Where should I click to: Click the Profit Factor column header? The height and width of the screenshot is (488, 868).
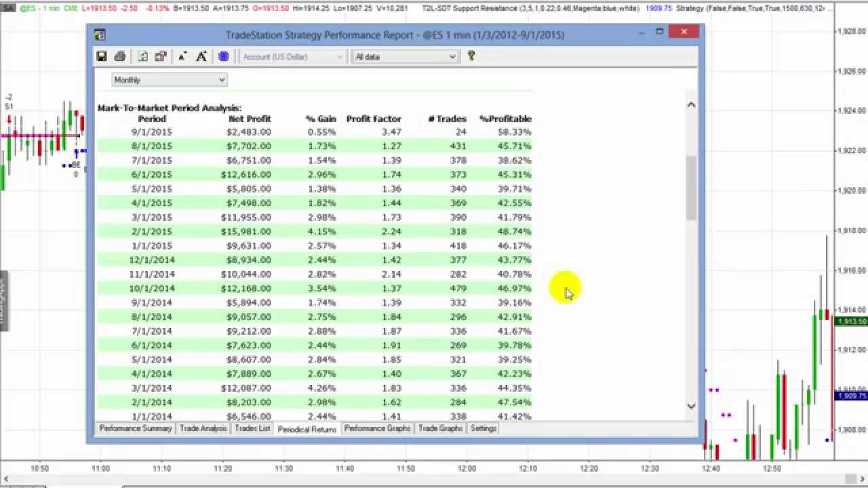(374, 119)
